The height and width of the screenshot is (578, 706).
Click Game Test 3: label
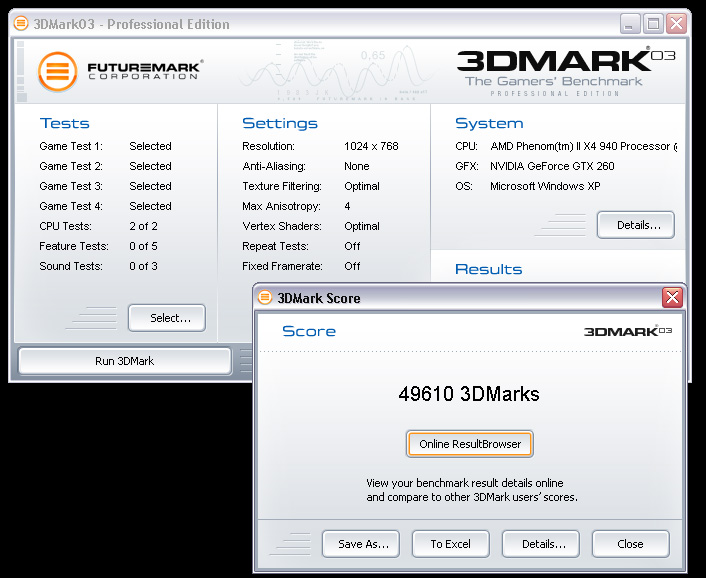click(71, 186)
